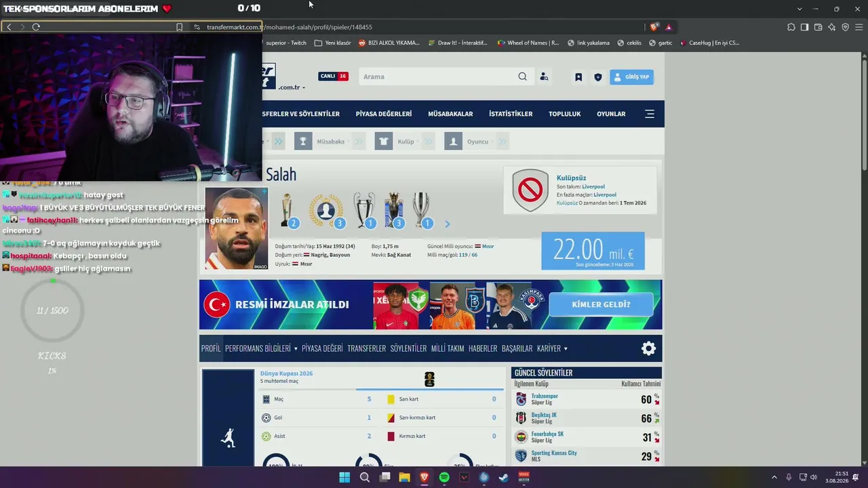Click the golden trophy with badge 2
The width and height of the screenshot is (868, 488).
288,210
